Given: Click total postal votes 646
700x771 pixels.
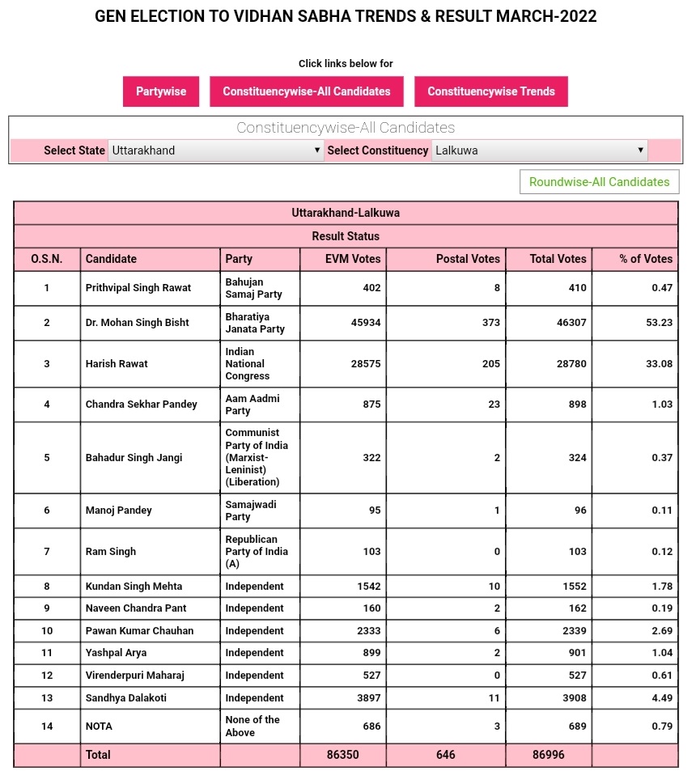Looking at the screenshot, I should click(x=446, y=755).
